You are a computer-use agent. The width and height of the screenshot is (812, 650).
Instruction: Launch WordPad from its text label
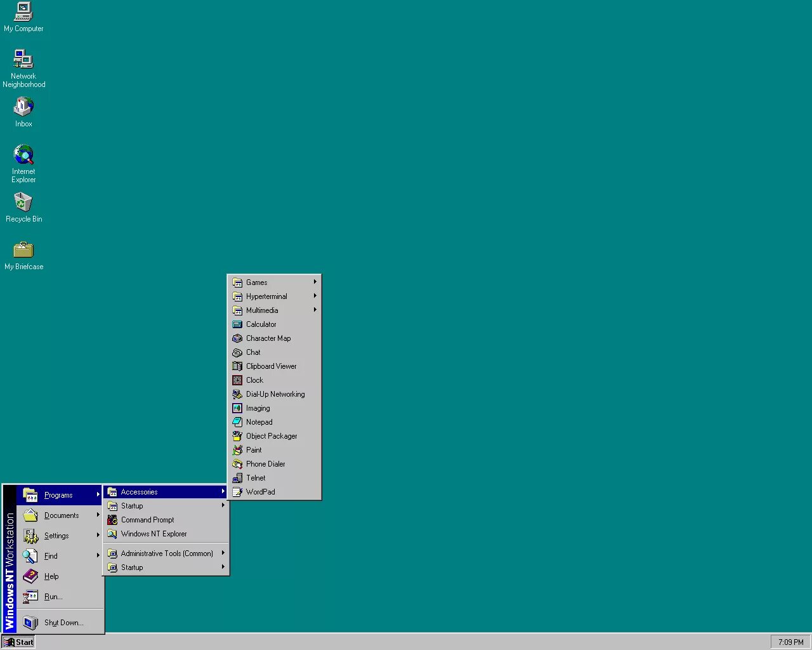click(261, 492)
